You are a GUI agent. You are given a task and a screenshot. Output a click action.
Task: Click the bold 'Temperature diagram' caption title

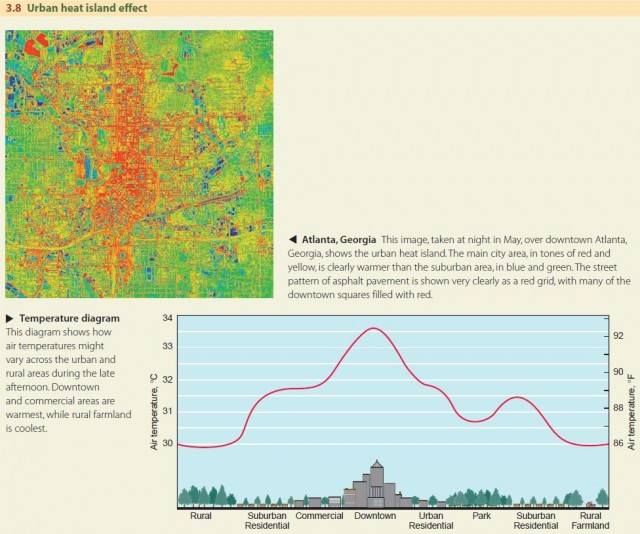click(69, 318)
